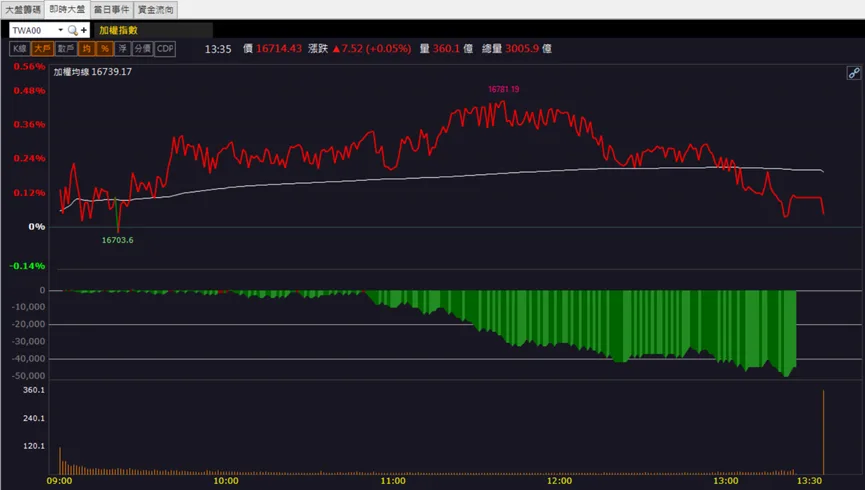Click the price value 16714.43
This screenshot has height=490, width=865.
[x=279, y=49]
